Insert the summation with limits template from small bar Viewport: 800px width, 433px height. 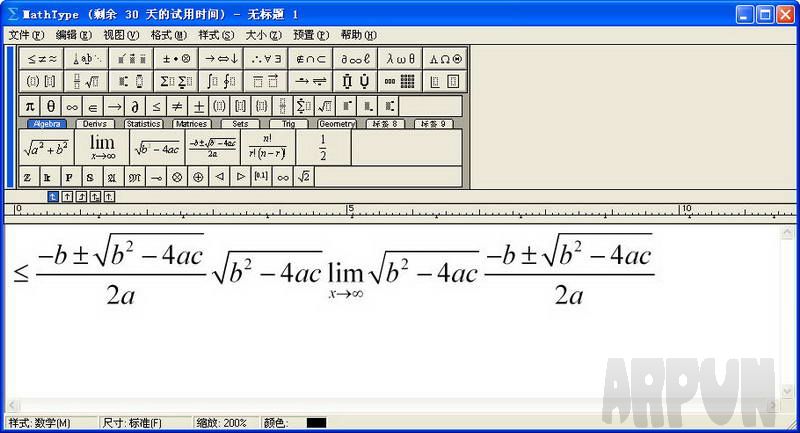tap(303, 106)
